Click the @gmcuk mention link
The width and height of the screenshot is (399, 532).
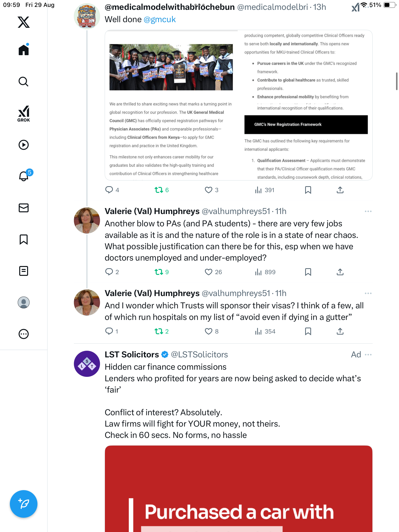click(160, 19)
